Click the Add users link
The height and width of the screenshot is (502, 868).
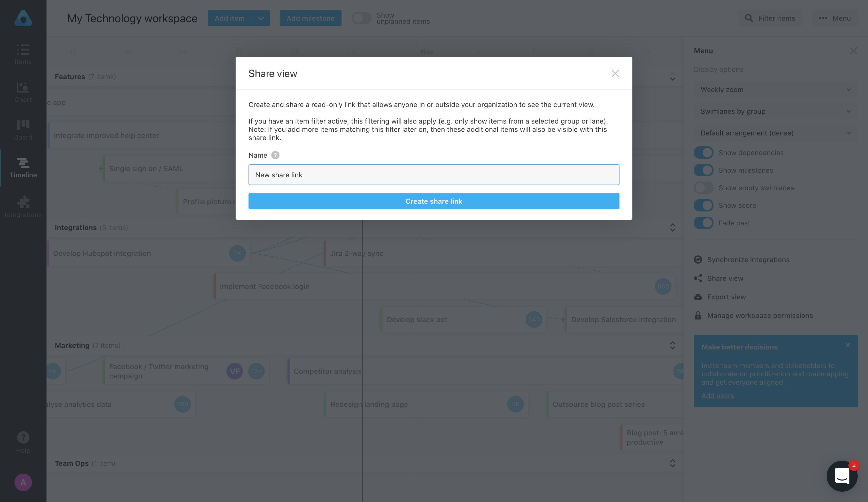pos(718,395)
